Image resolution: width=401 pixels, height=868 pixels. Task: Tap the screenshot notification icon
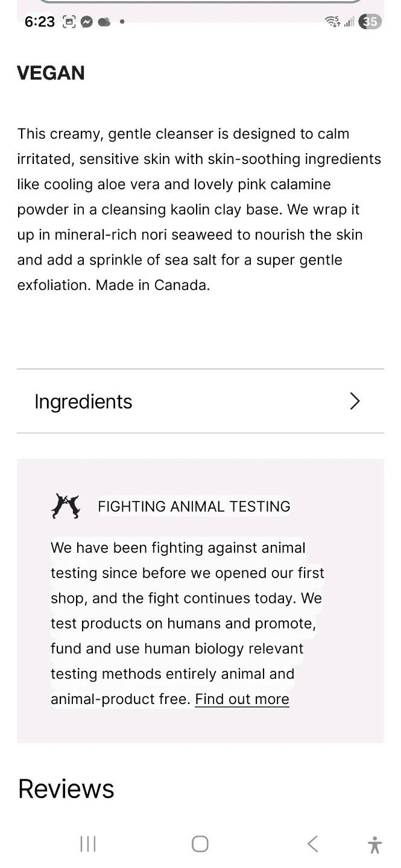click(x=69, y=22)
